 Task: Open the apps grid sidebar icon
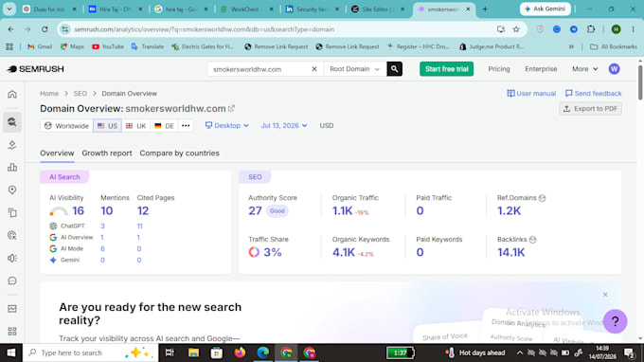[x=12, y=331]
